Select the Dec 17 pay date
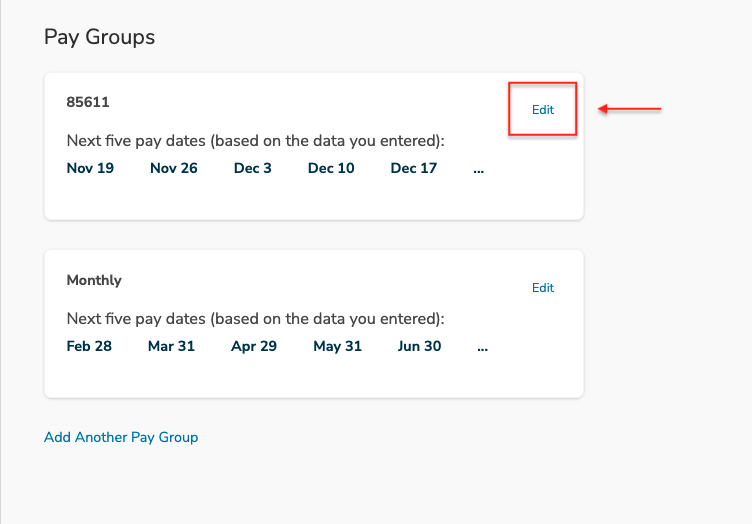Image resolution: width=752 pixels, height=524 pixels. click(x=414, y=168)
